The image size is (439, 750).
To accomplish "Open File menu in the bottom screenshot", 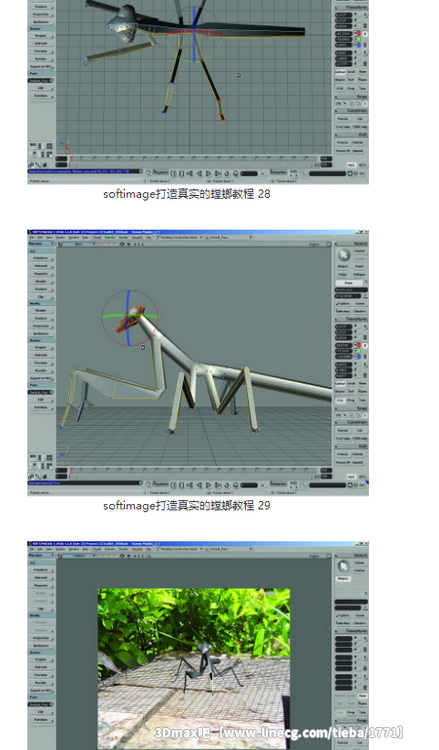I will pyautogui.click(x=32, y=549).
